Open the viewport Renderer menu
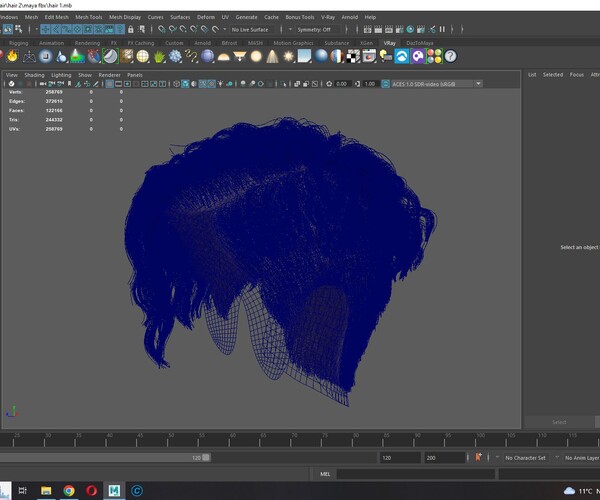The height and width of the screenshot is (500, 600). pyautogui.click(x=109, y=75)
